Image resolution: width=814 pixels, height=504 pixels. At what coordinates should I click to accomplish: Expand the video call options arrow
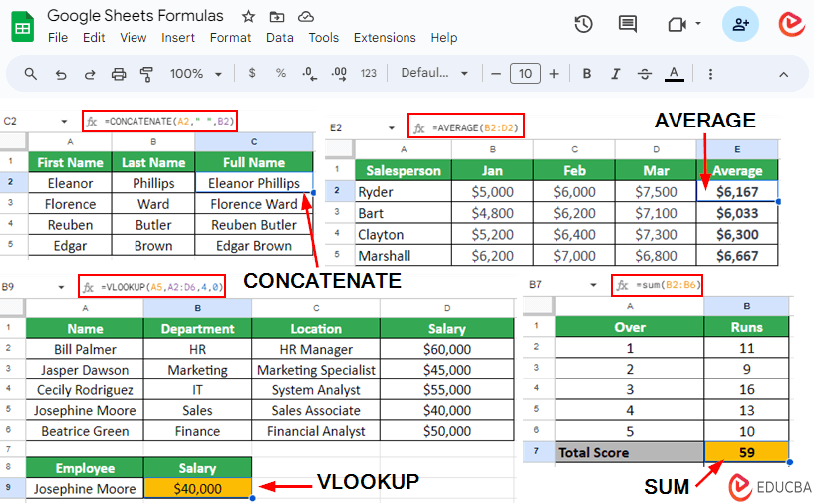(x=698, y=23)
